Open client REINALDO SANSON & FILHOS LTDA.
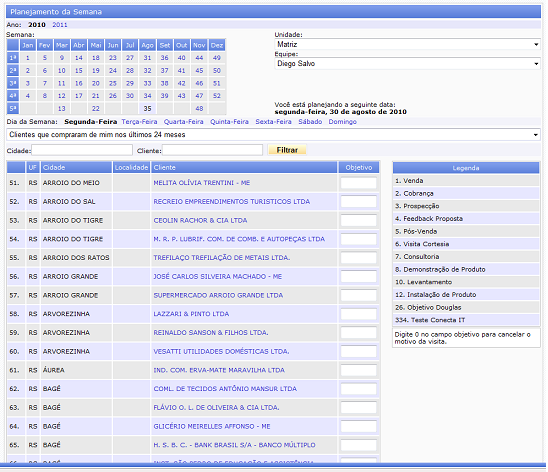 [x=211, y=333]
